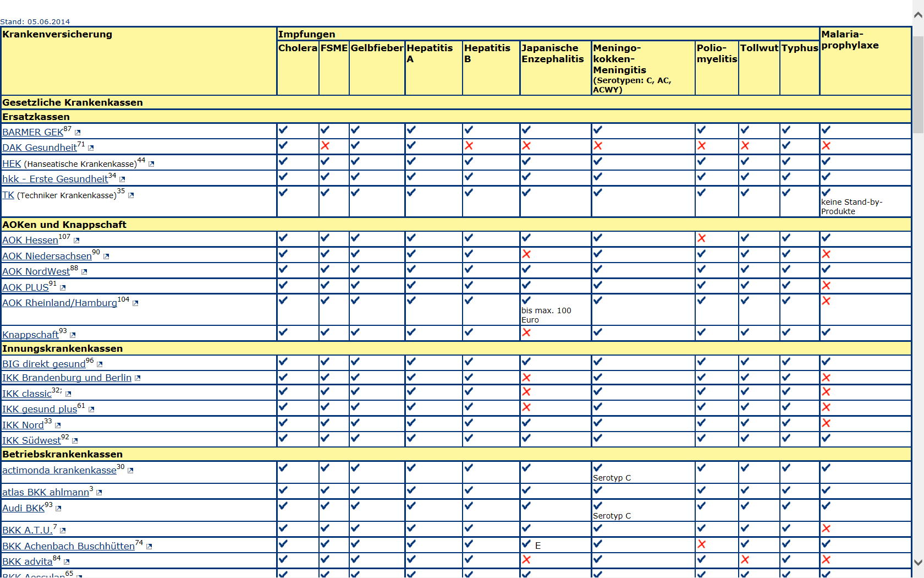The image size is (924, 578).
Task: Click external link icon beside DAK Gesundheit
Action: tap(91, 148)
